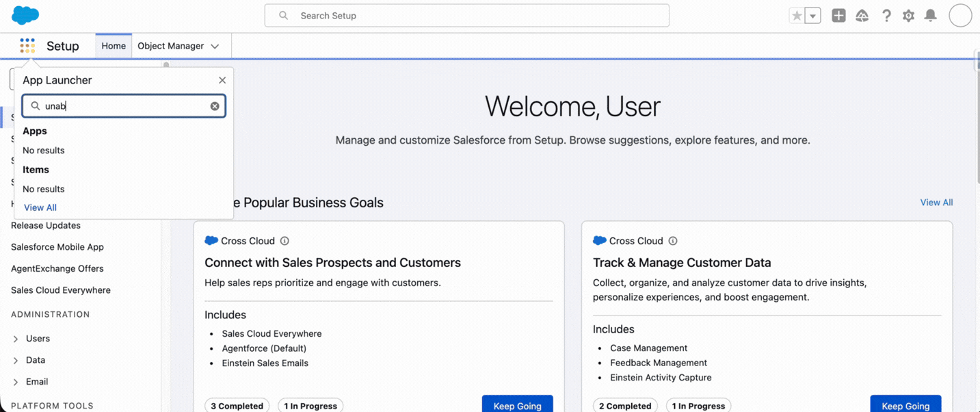Image resolution: width=980 pixels, height=412 pixels.
Task: Expand the Data tree node
Action: [16, 360]
